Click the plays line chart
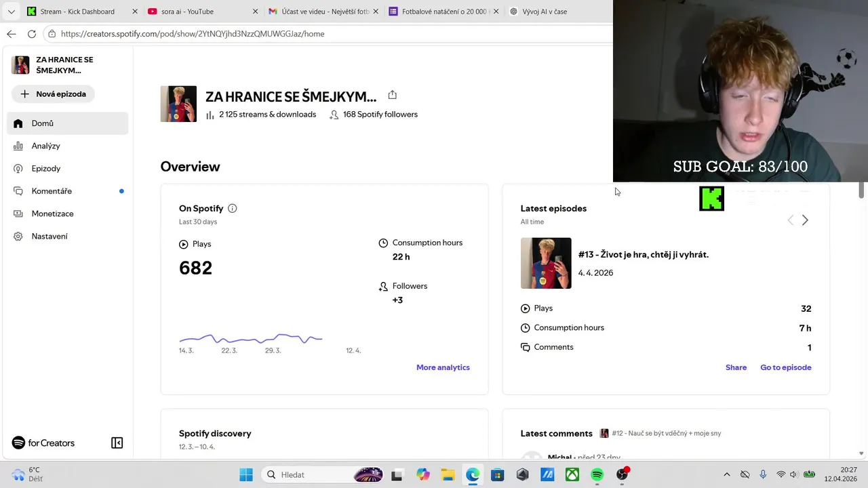The image size is (868, 488). [x=250, y=338]
